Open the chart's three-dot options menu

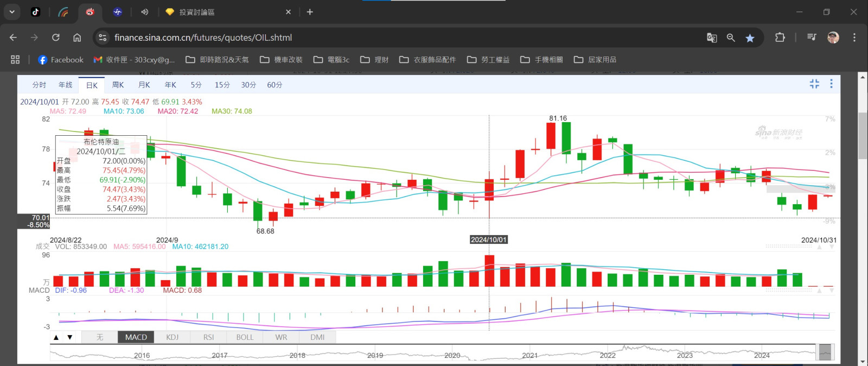click(831, 84)
